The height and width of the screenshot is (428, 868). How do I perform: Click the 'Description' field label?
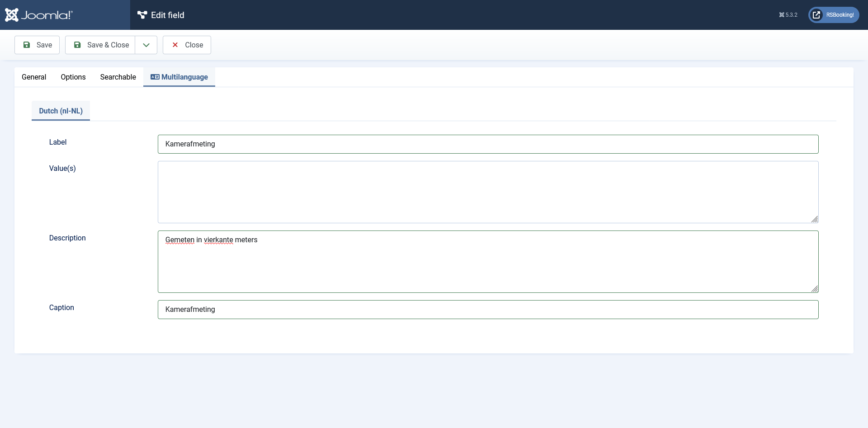(67, 238)
